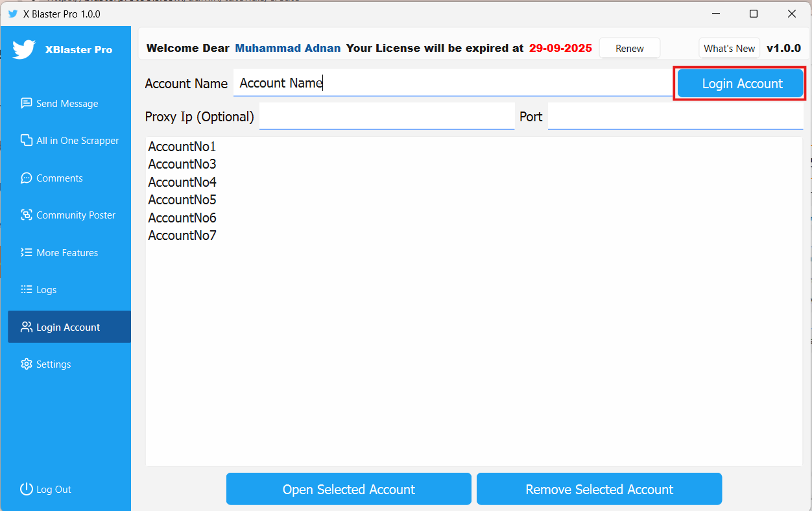The width and height of the screenshot is (812, 511).
Task: Click the Proxy Ip input field
Action: click(x=387, y=117)
